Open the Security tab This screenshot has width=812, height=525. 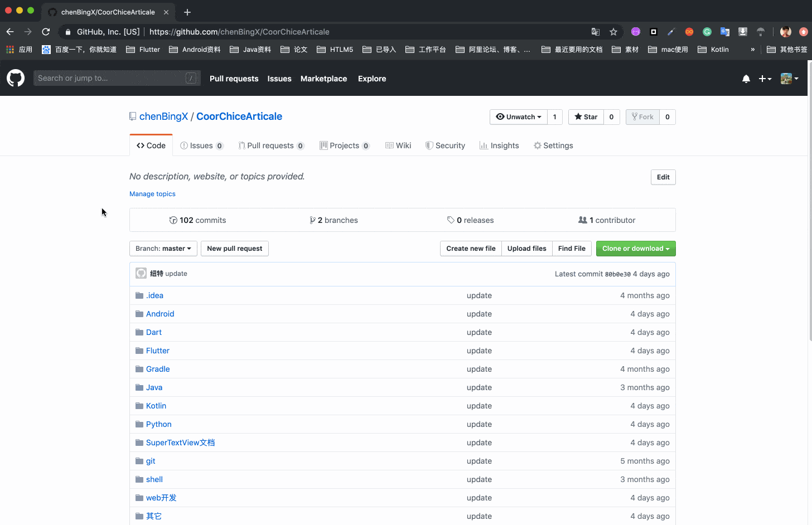(x=445, y=145)
